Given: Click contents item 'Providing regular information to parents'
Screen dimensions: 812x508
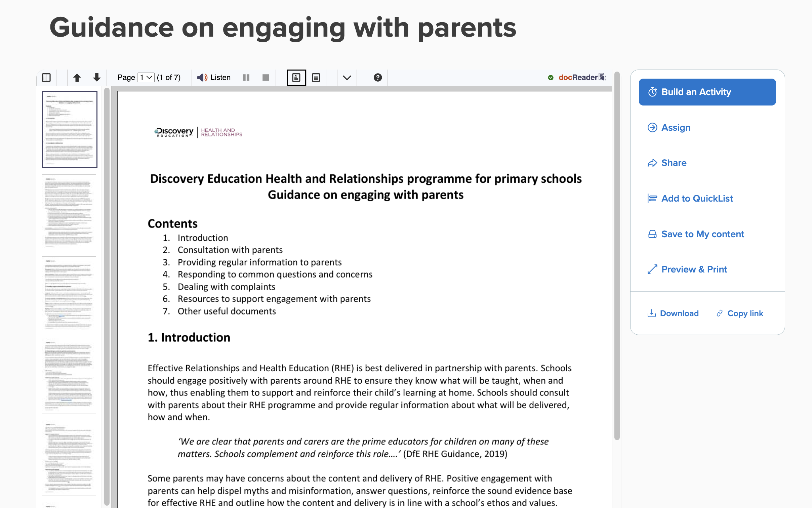Looking at the screenshot, I should pos(260,262).
